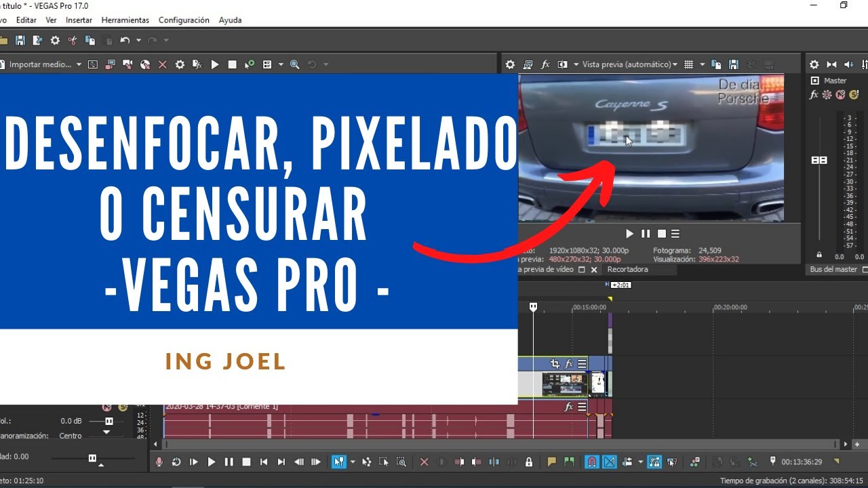Expand overlays grid dropdown arrow
The width and height of the screenshot is (868, 488).
[702, 64]
